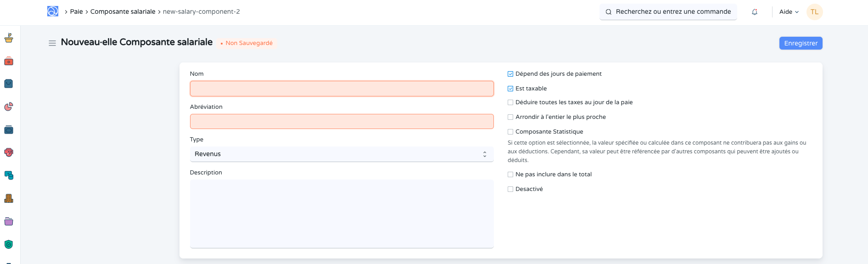Click the orange building sidebar icon
The height and width of the screenshot is (264, 868).
click(x=9, y=198)
